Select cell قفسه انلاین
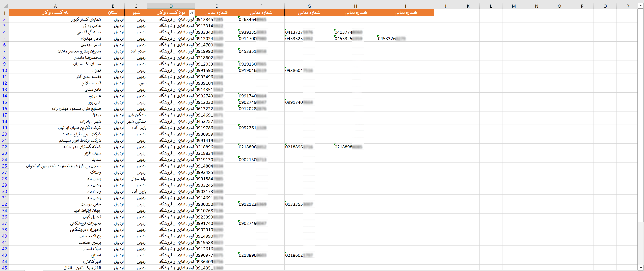Screen dimensions: 644x271 [55, 83]
